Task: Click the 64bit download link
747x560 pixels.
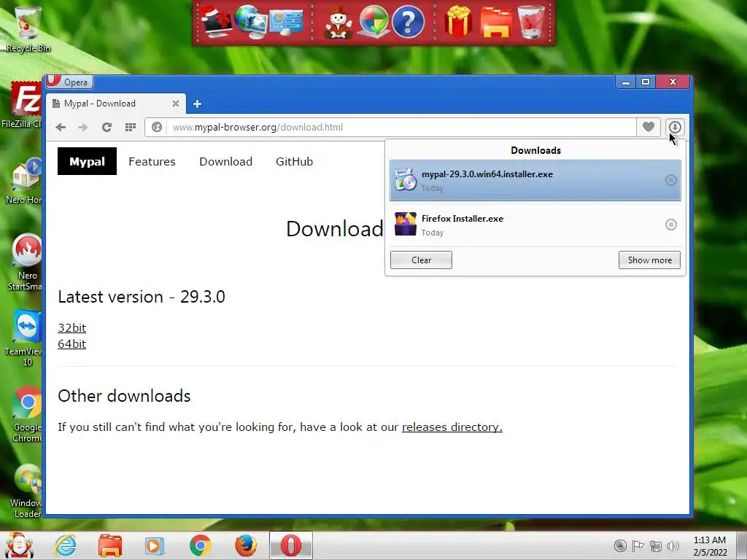Action: [x=72, y=344]
